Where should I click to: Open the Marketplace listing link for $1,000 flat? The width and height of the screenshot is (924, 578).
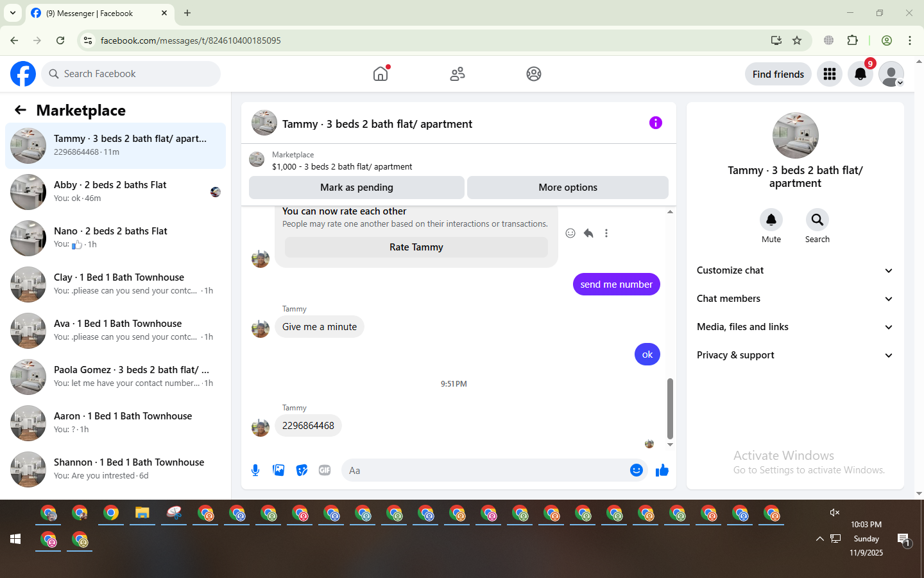click(x=342, y=166)
